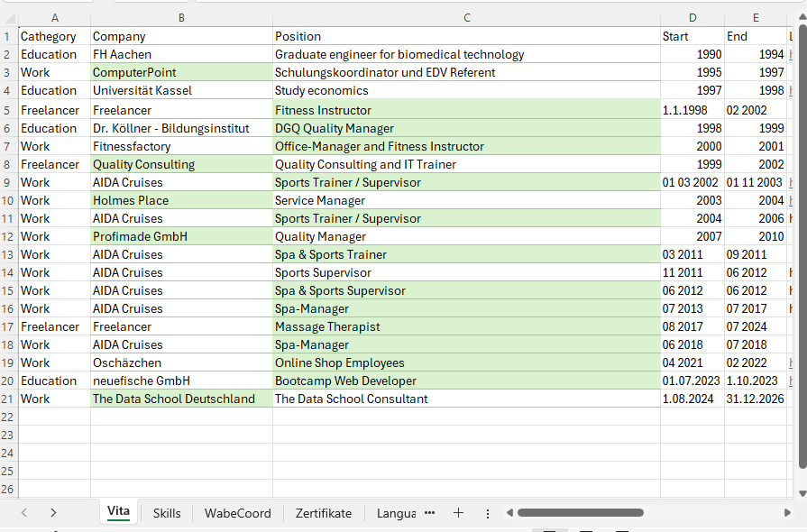Select the Fitness Instructor cell in row 5
This screenshot has height=532, width=807.
(x=467, y=110)
